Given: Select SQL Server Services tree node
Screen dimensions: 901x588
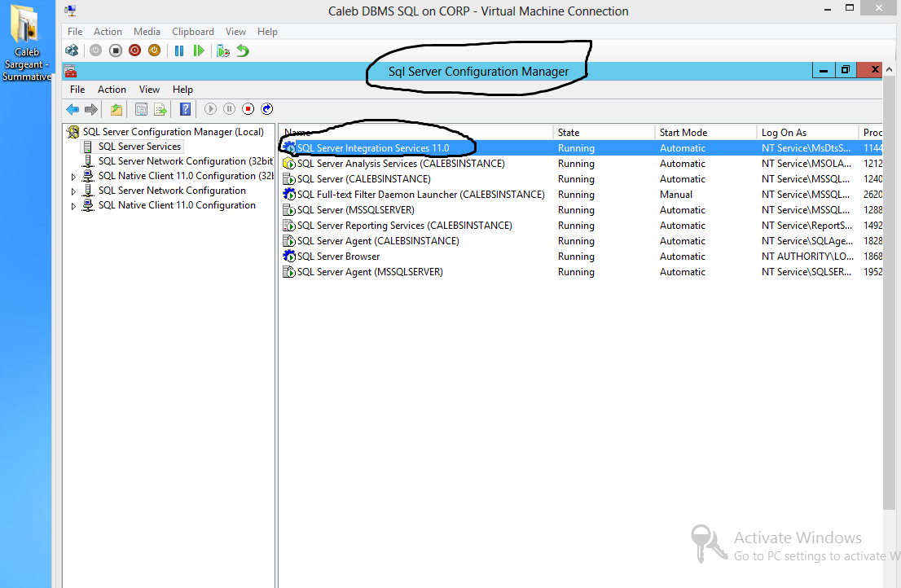Looking at the screenshot, I should point(139,147).
